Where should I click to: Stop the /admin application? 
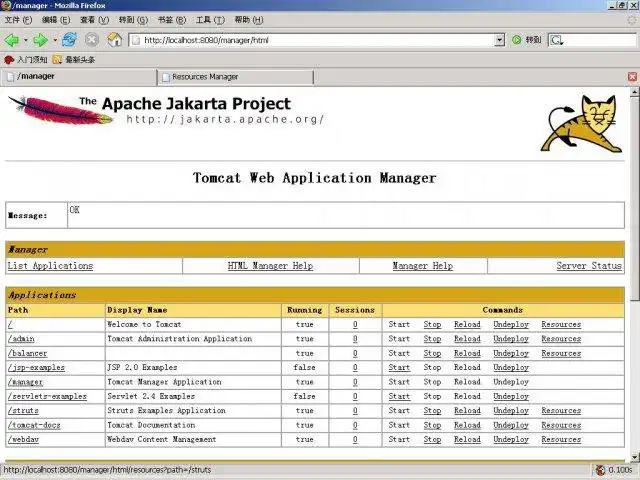pos(432,339)
